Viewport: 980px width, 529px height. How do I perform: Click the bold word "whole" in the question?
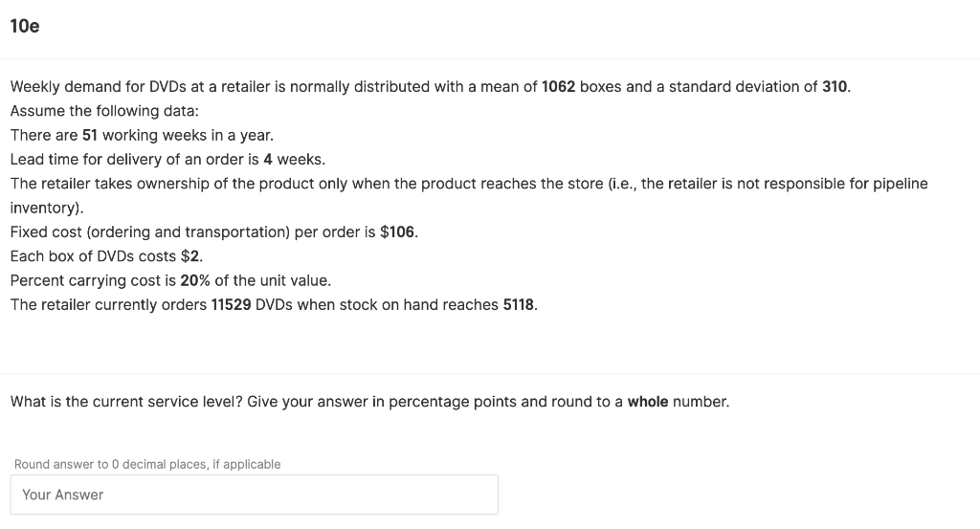(x=648, y=402)
